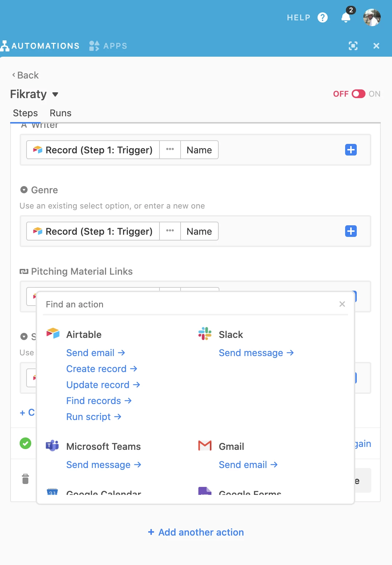Click the green success checkmark icon
The height and width of the screenshot is (565, 392).
(25, 443)
